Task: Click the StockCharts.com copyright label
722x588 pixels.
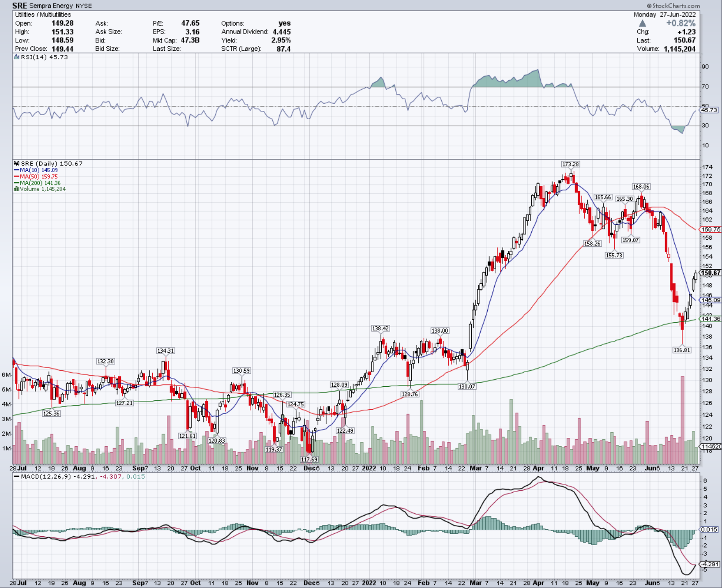Action: [673, 5]
